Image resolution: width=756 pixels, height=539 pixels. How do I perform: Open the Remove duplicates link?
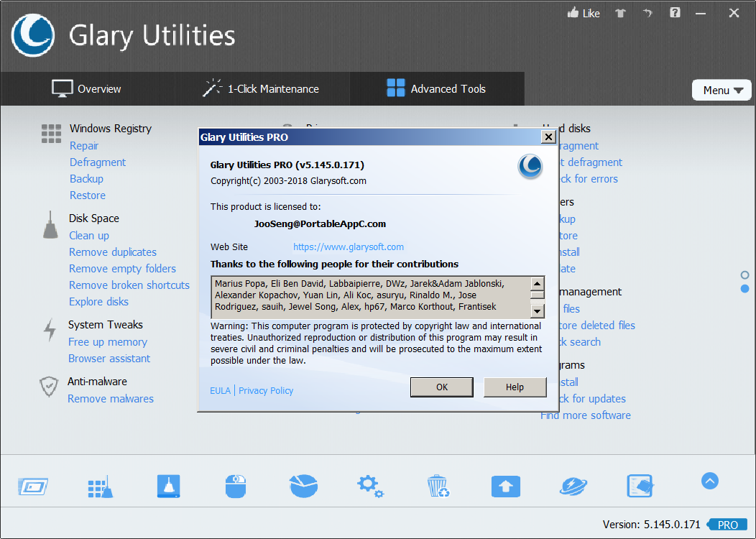113,252
